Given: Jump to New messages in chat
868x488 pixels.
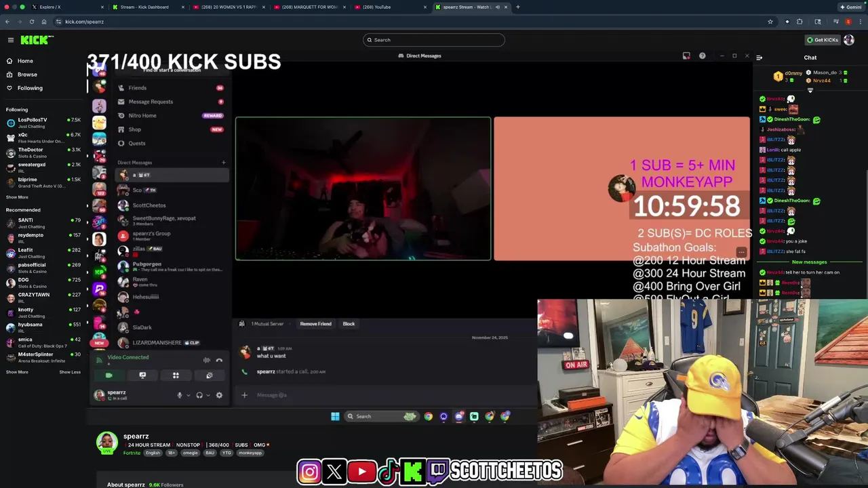Looking at the screenshot, I should (x=809, y=262).
